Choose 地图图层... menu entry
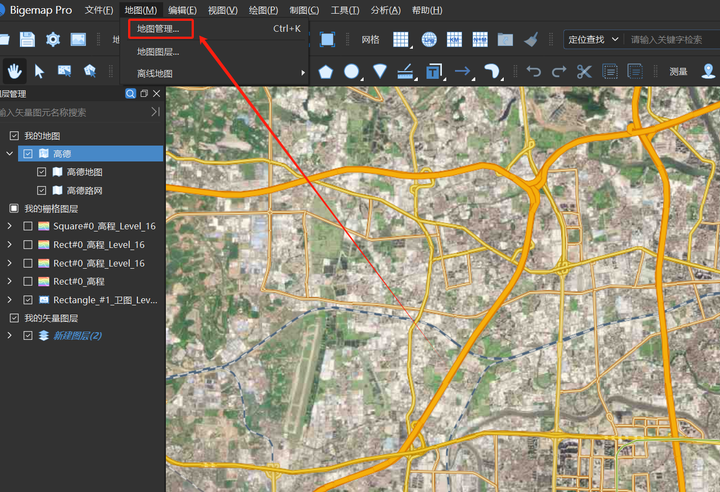Image resolution: width=720 pixels, height=492 pixels. click(158, 52)
